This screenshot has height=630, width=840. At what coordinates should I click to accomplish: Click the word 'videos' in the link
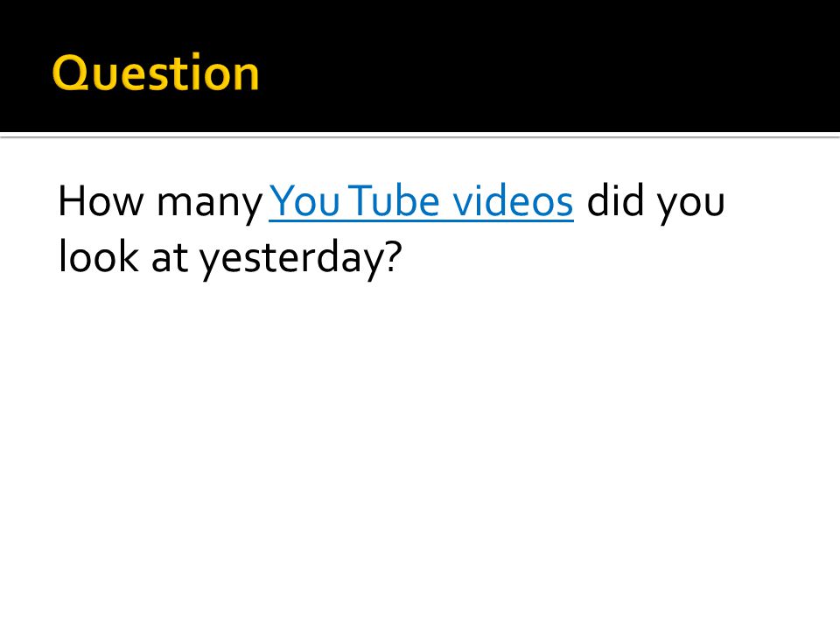(513, 201)
